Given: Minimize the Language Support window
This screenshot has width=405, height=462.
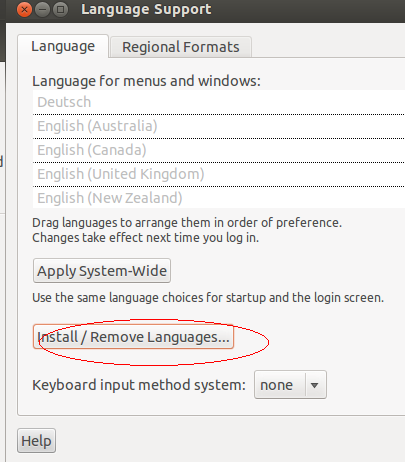Looking at the screenshot, I should click(x=43, y=9).
